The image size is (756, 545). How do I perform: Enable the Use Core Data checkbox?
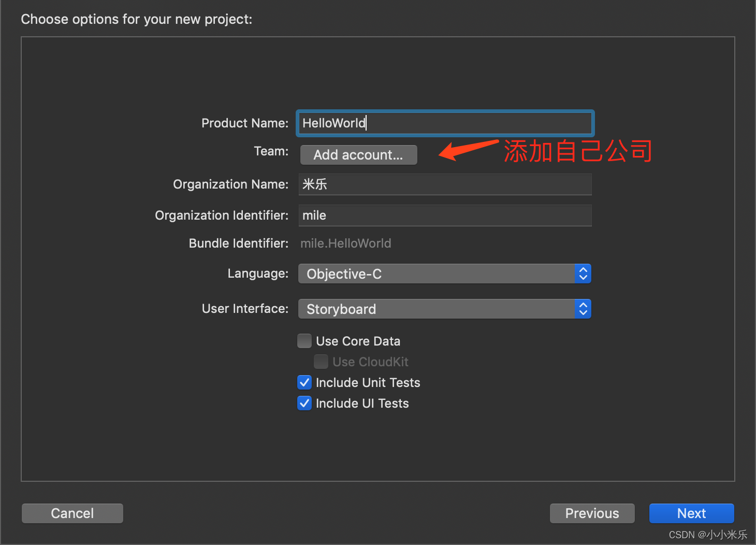[304, 341]
